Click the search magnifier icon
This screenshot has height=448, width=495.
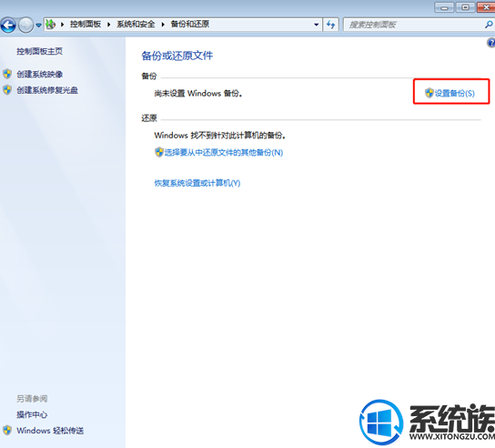point(489,25)
